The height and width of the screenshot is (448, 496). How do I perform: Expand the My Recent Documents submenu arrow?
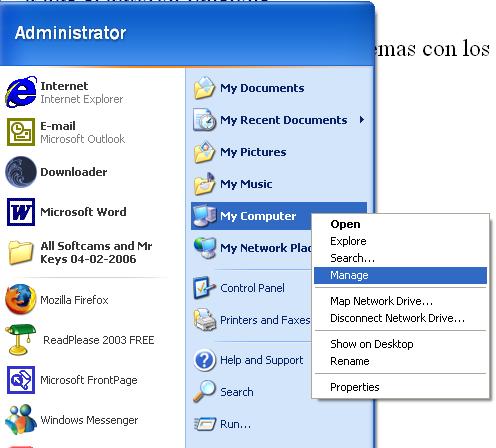point(362,120)
